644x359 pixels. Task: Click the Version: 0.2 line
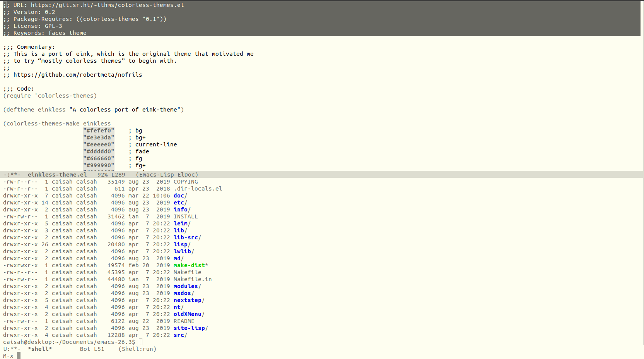[29, 12]
